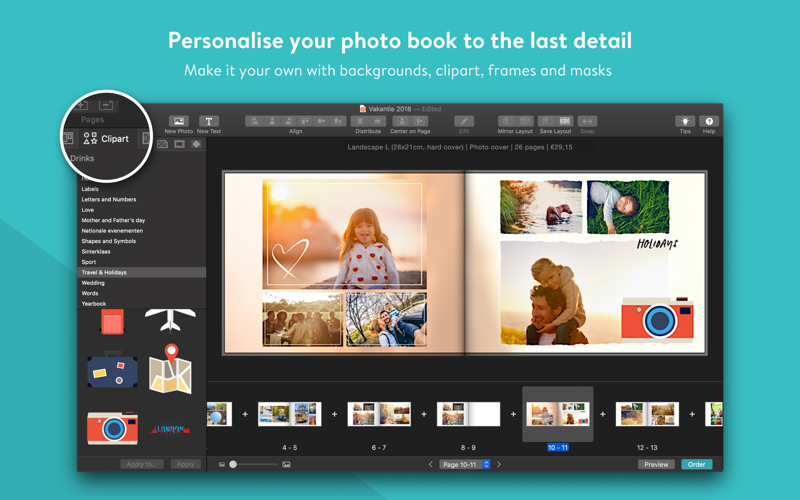Click the left Center on Page icon
Screen dimensions: 800x500
click(402, 121)
